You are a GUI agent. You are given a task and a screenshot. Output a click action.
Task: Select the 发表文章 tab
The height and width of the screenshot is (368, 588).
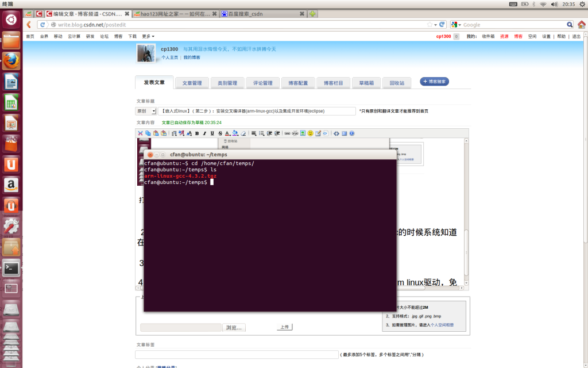coord(154,82)
